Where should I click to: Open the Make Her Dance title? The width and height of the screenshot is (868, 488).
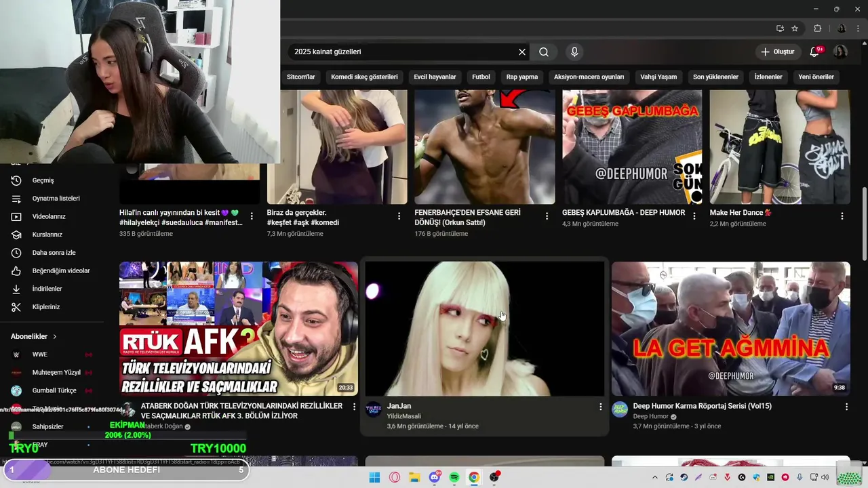[x=741, y=213]
